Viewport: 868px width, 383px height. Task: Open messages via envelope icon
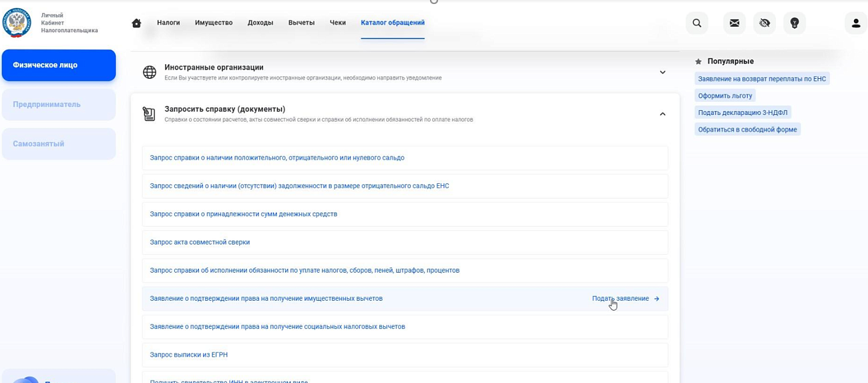point(734,23)
